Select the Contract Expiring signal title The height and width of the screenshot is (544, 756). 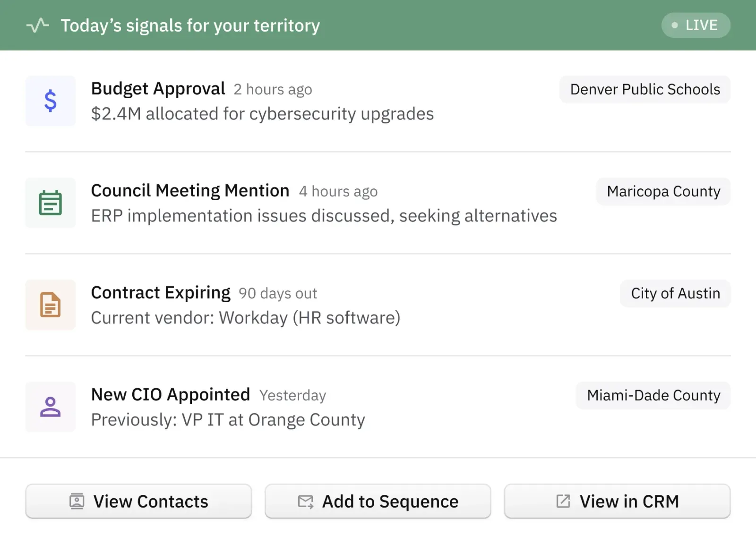(x=161, y=293)
